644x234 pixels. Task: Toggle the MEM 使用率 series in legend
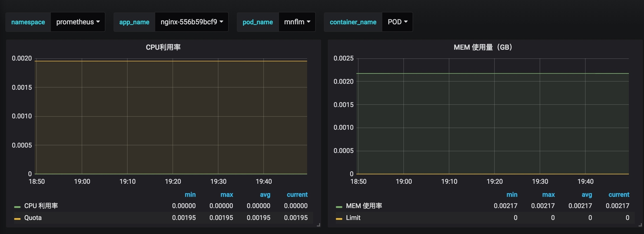tap(364, 206)
